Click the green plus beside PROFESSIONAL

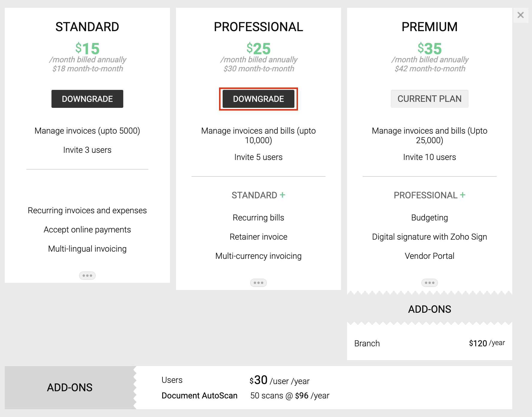click(x=463, y=195)
